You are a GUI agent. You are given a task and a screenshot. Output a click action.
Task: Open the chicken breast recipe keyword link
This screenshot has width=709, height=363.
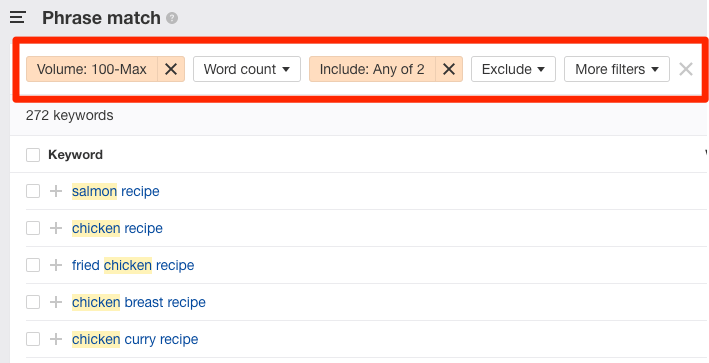tap(139, 302)
